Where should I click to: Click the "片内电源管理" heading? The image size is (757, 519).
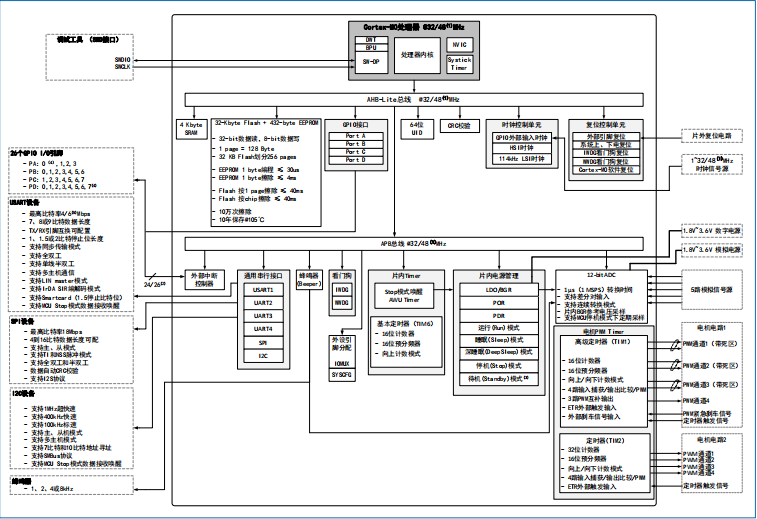coord(499,276)
